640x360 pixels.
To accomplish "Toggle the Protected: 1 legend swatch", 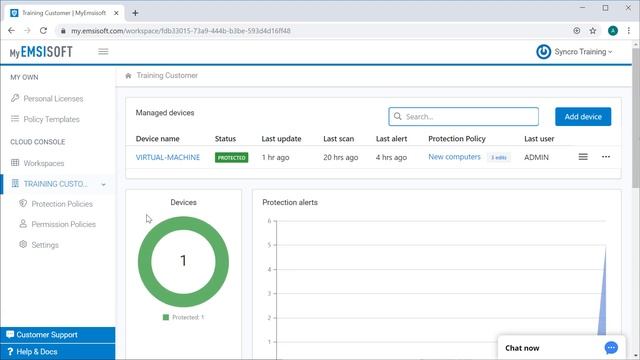I will pos(166,317).
